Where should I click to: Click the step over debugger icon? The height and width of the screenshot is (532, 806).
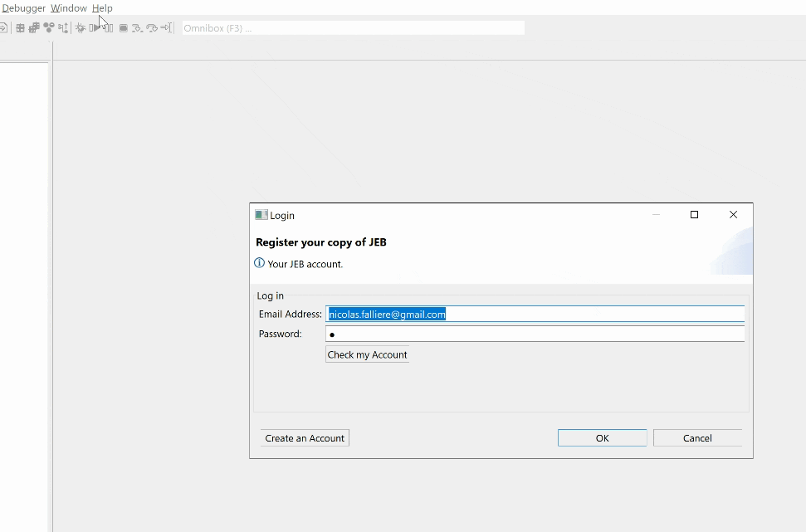tap(152, 28)
